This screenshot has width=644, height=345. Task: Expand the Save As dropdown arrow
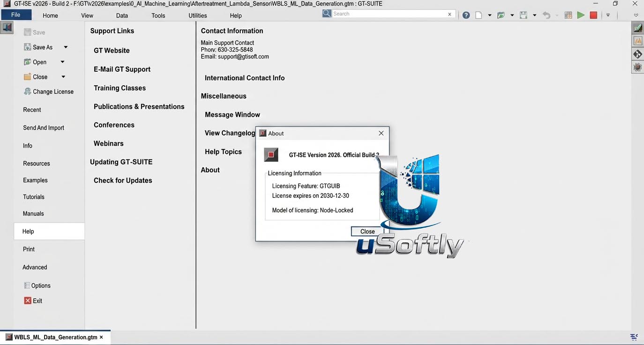tap(66, 47)
